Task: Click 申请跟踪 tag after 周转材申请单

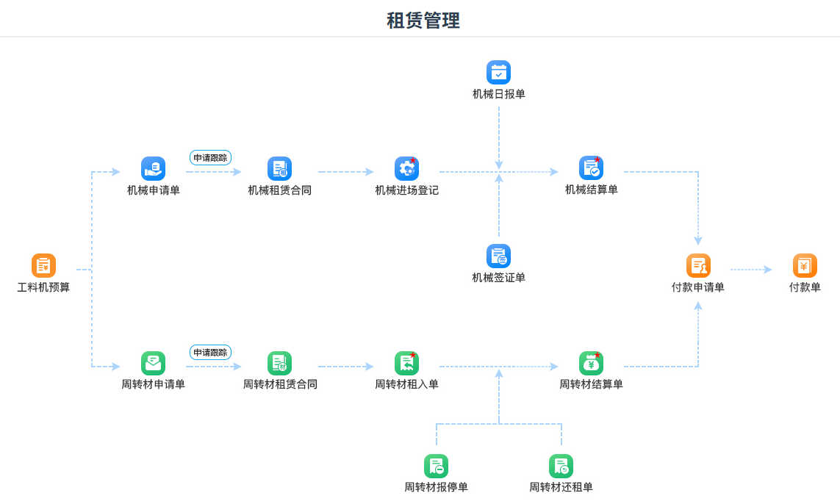Action: [x=210, y=353]
